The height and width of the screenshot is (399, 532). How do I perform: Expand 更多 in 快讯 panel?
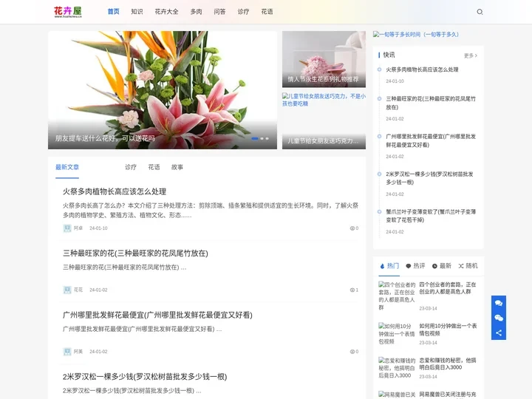coord(471,55)
